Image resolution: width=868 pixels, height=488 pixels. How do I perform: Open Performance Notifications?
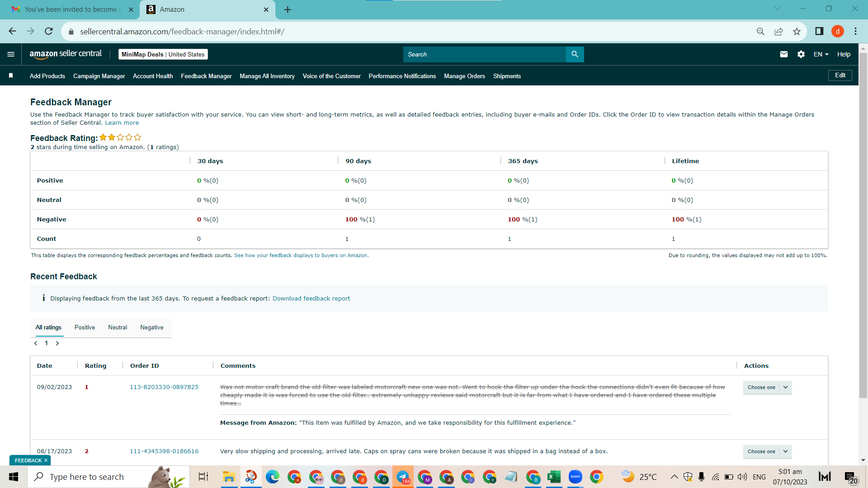click(402, 76)
